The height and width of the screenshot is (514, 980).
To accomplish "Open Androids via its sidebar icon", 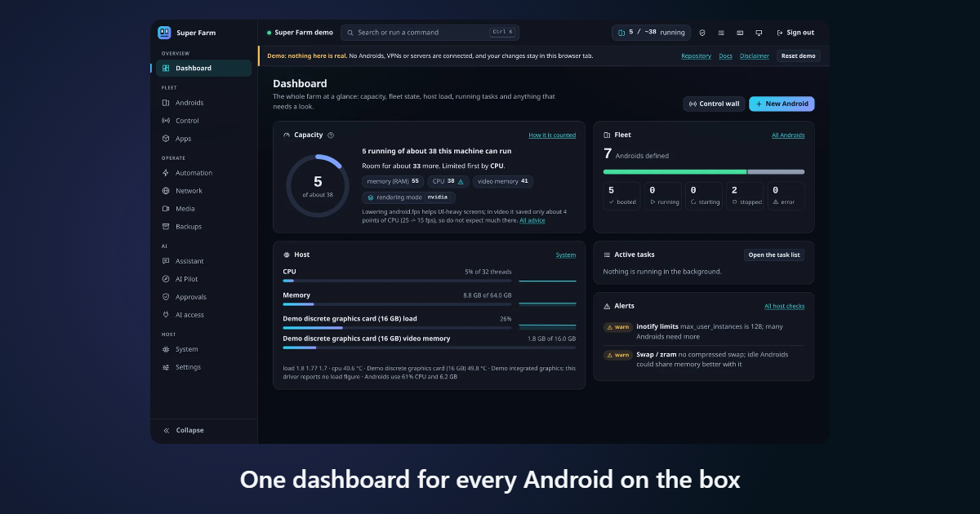I will pyautogui.click(x=166, y=103).
